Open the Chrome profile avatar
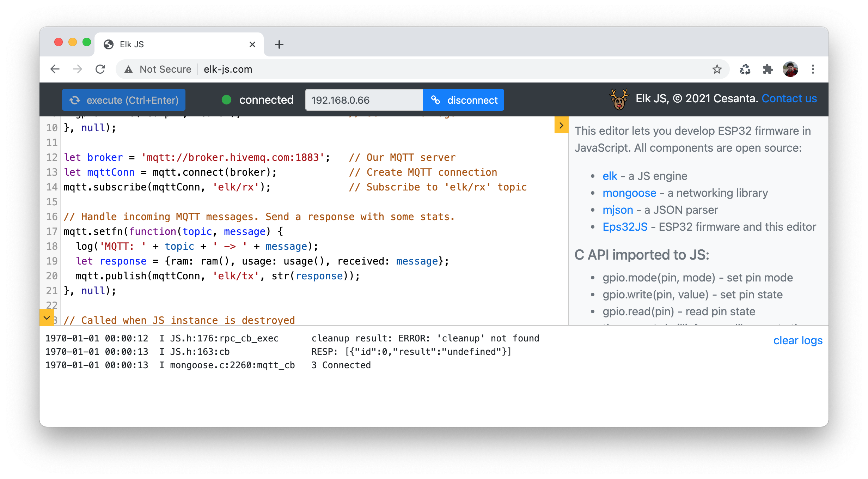The height and width of the screenshot is (479, 868). pos(790,69)
